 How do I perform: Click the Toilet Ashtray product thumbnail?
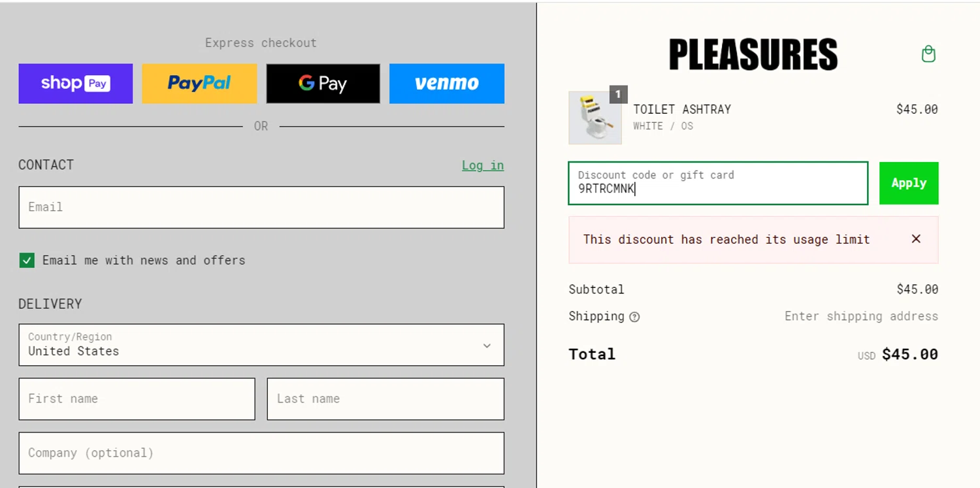click(595, 118)
